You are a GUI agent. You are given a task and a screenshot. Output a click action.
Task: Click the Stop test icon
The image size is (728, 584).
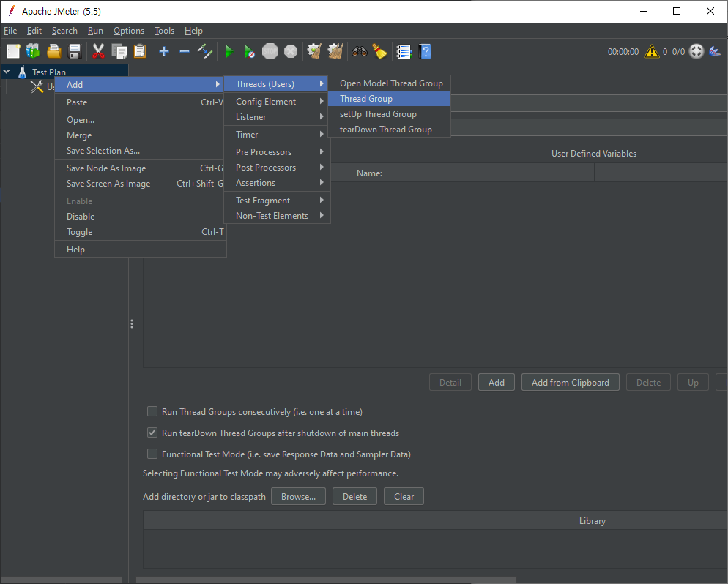pyautogui.click(x=270, y=51)
